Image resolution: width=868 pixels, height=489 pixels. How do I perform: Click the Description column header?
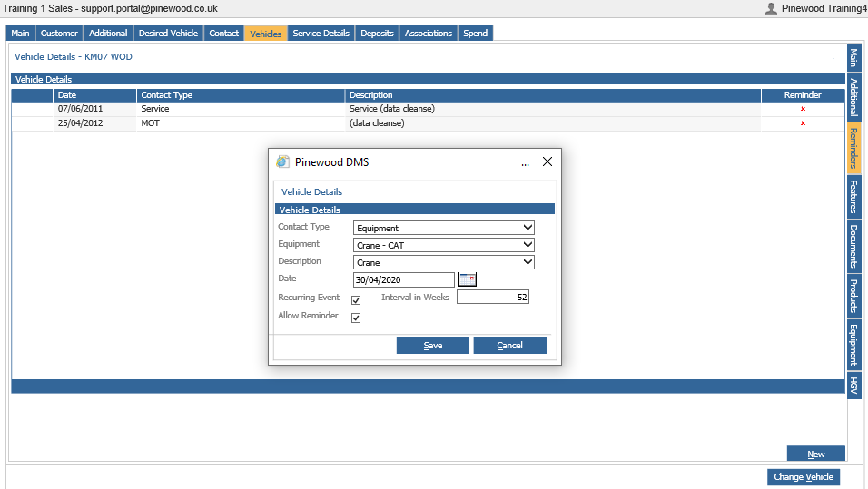(x=553, y=95)
